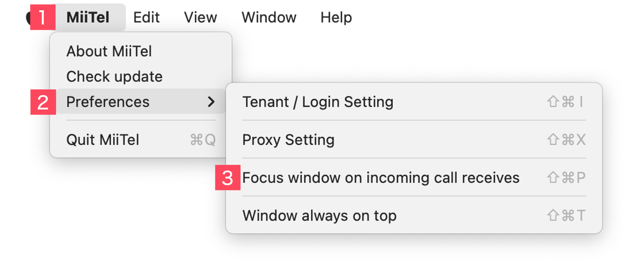Toggle Window always on top
Image resolution: width=644 pixels, height=262 pixels.
point(414,215)
